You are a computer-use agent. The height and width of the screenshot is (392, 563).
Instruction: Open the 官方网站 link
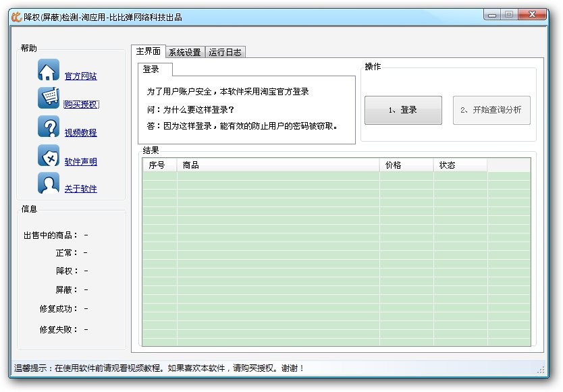click(81, 76)
